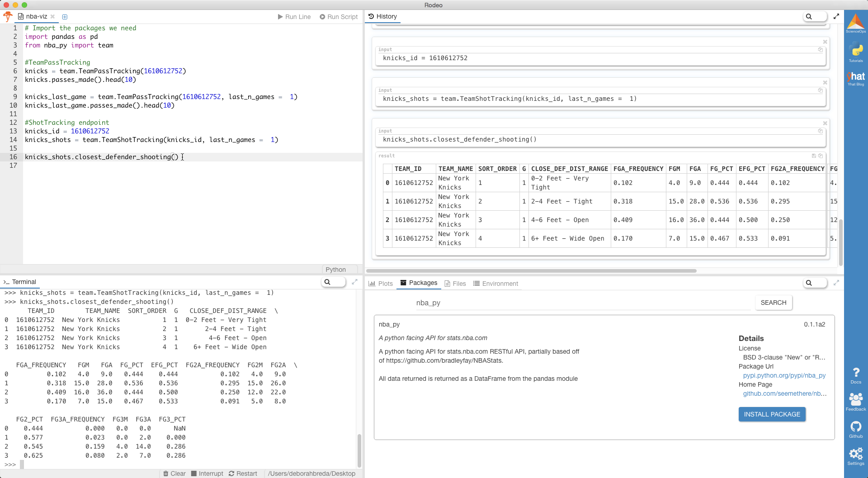The image size is (868, 478).
Task: Expand the History panel to fullscreen
Action: (836, 16)
